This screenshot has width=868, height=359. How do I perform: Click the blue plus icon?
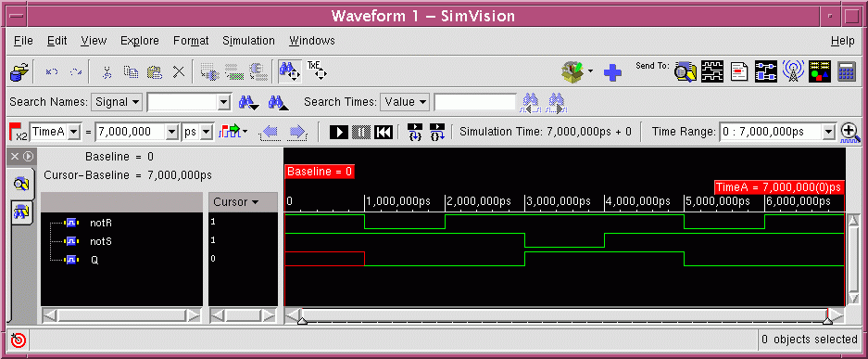[x=612, y=72]
